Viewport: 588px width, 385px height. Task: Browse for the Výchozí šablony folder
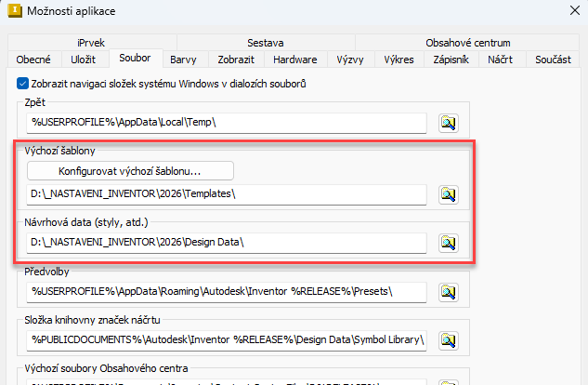tap(450, 194)
